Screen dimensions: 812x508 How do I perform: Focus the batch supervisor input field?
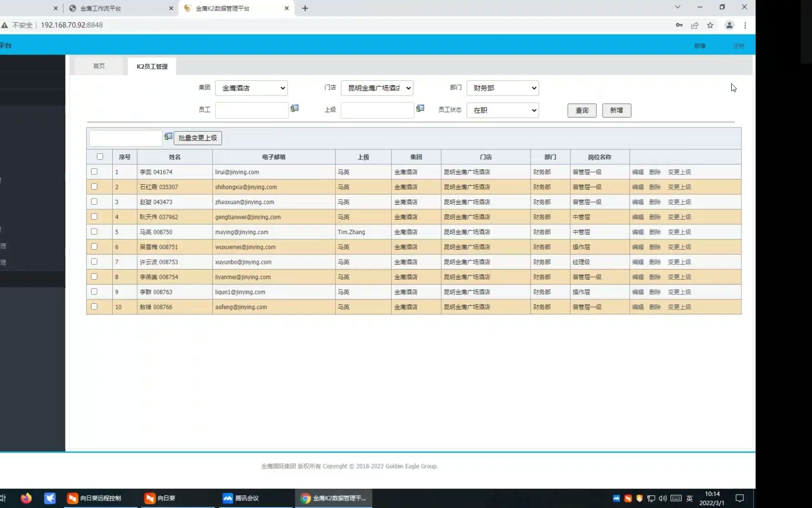click(x=126, y=138)
